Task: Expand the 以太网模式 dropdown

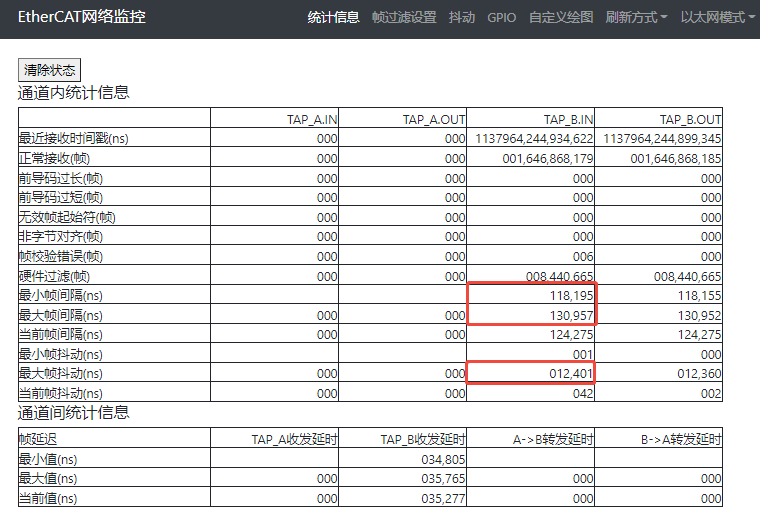Action: coord(717,17)
